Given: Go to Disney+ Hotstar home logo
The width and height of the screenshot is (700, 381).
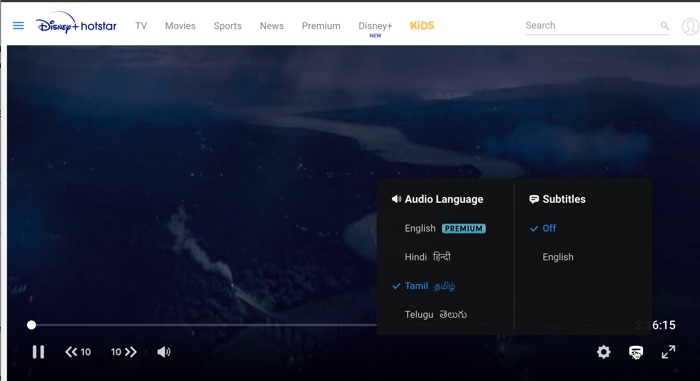Looking at the screenshot, I should 76,24.
